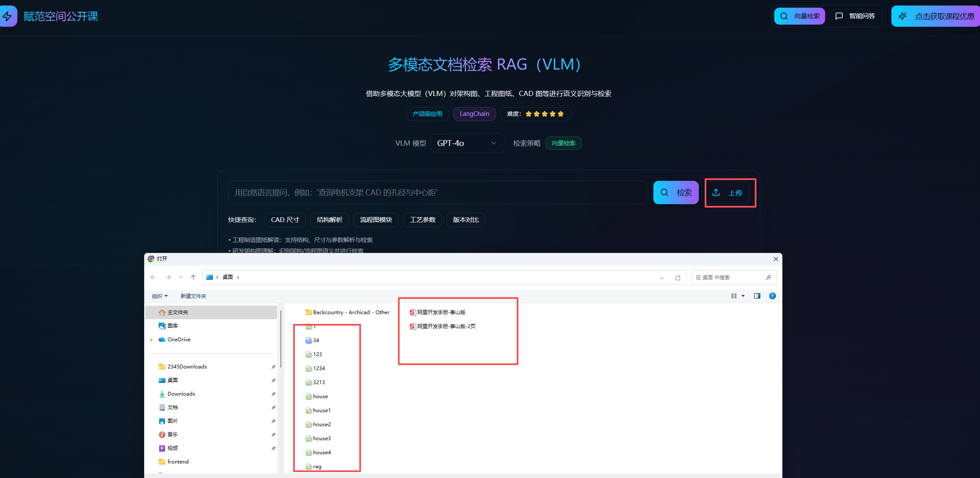Click the natural language query input field
The width and height of the screenshot is (980, 478).
(x=437, y=193)
